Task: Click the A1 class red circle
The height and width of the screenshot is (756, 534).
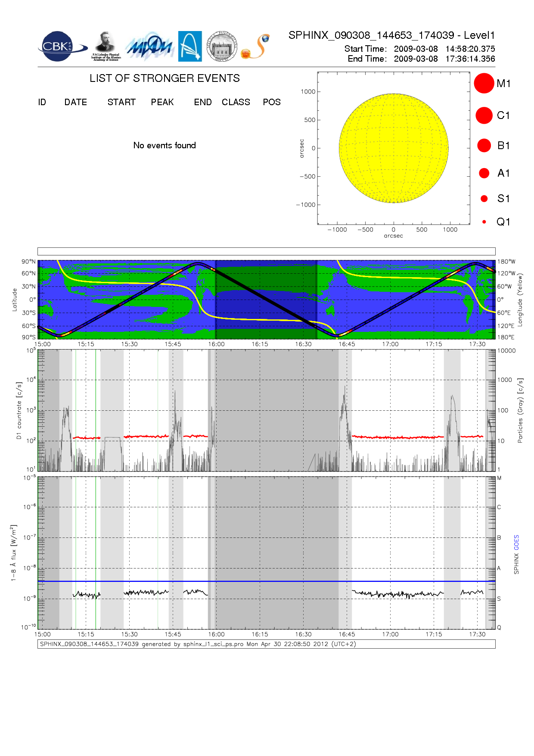Action: (x=484, y=173)
